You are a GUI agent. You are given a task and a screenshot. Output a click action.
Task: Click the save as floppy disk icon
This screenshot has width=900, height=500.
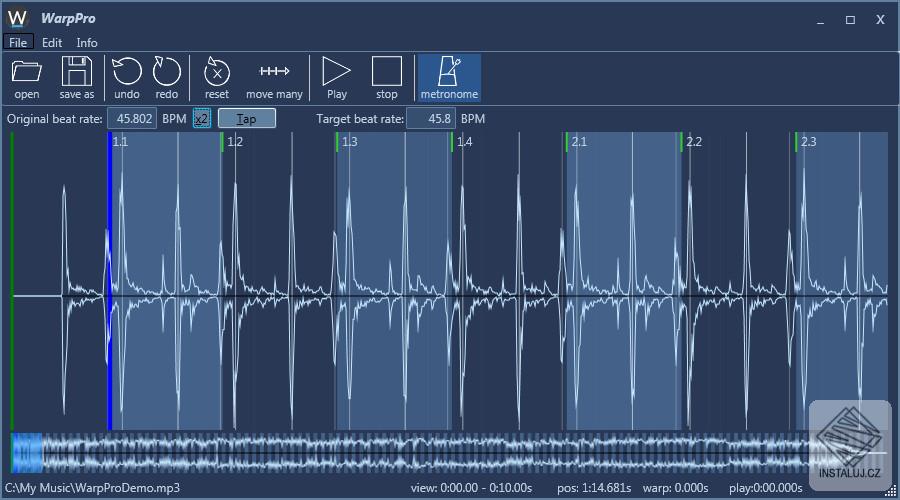76,78
